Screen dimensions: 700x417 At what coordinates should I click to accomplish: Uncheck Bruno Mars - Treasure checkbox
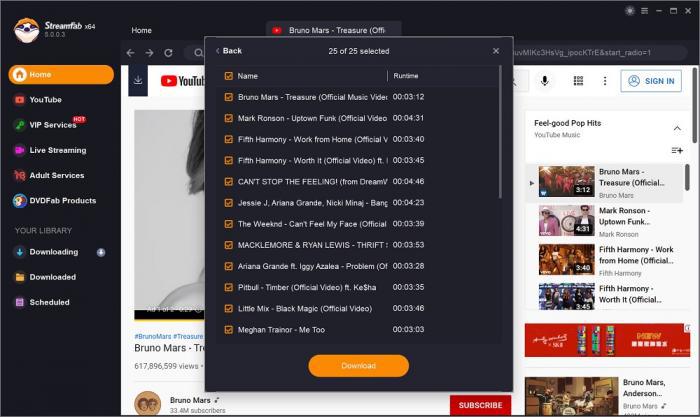pyautogui.click(x=229, y=97)
